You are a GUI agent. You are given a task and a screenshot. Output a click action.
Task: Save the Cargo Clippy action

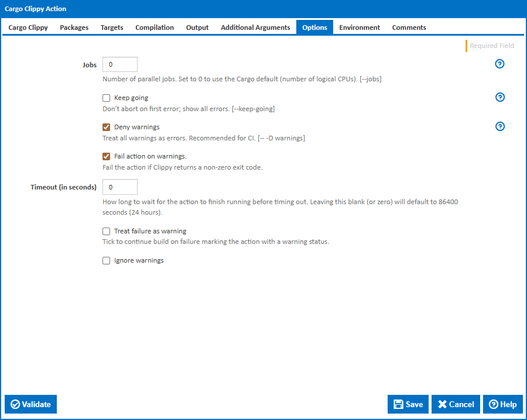click(408, 404)
